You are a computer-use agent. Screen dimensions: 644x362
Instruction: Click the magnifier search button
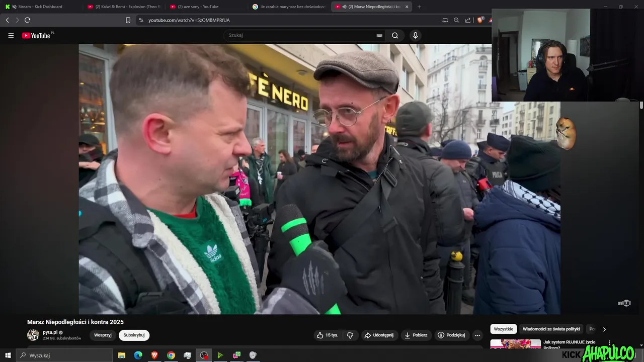coord(395,35)
